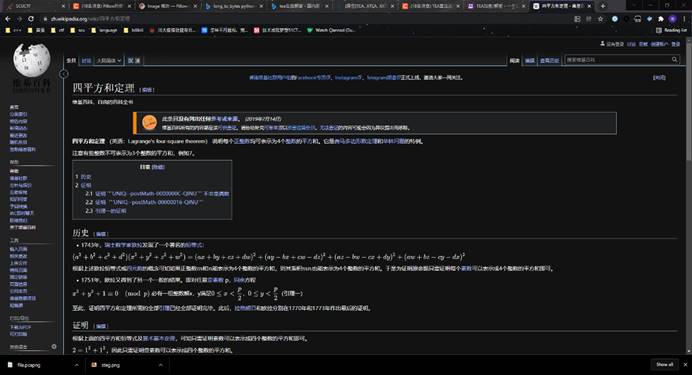
Task: Open the language variant dropdown next to the article tabs
Action: (x=109, y=60)
